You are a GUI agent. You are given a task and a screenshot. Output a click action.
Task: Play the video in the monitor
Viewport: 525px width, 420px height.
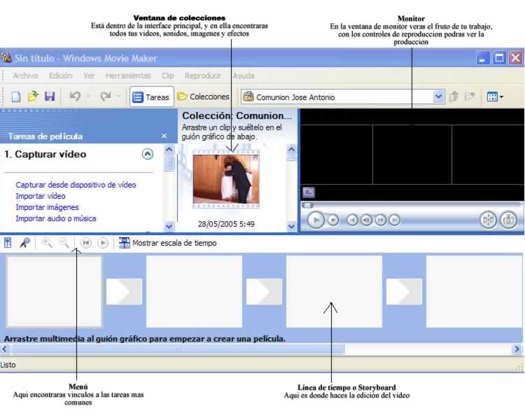(x=316, y=220)
